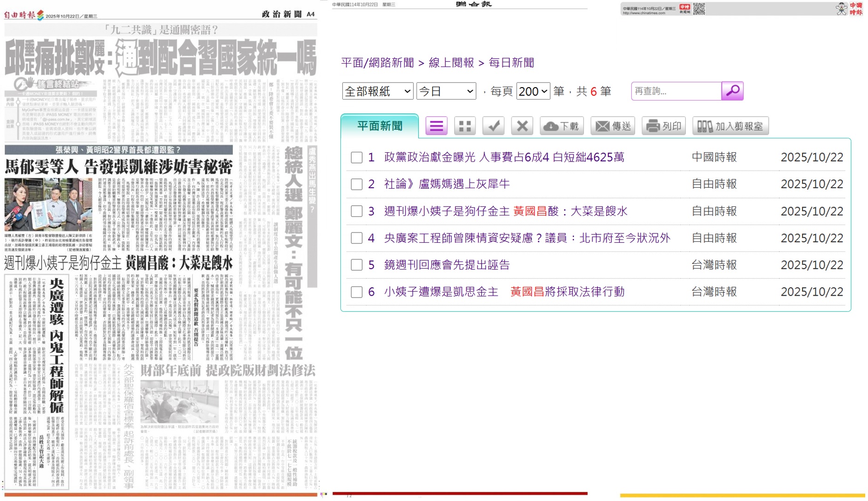This screenshot has height=501, width=868.
Task: Tick checkbox for row 6 小姨子遭爆
Action: (x=357, y=292)
